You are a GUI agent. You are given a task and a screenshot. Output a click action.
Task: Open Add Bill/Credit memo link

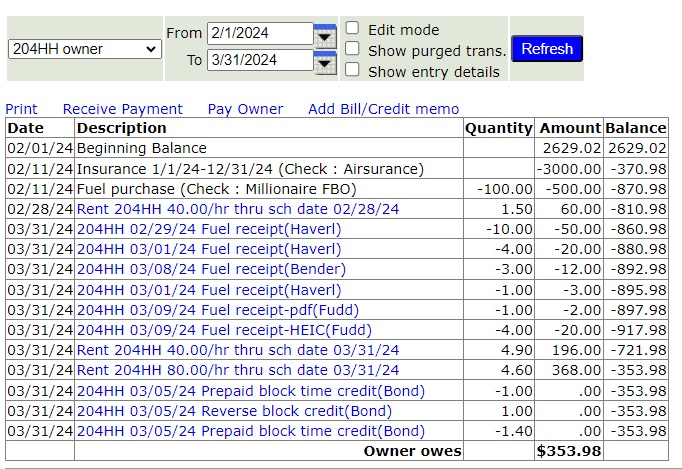click(x=384, y=109)
